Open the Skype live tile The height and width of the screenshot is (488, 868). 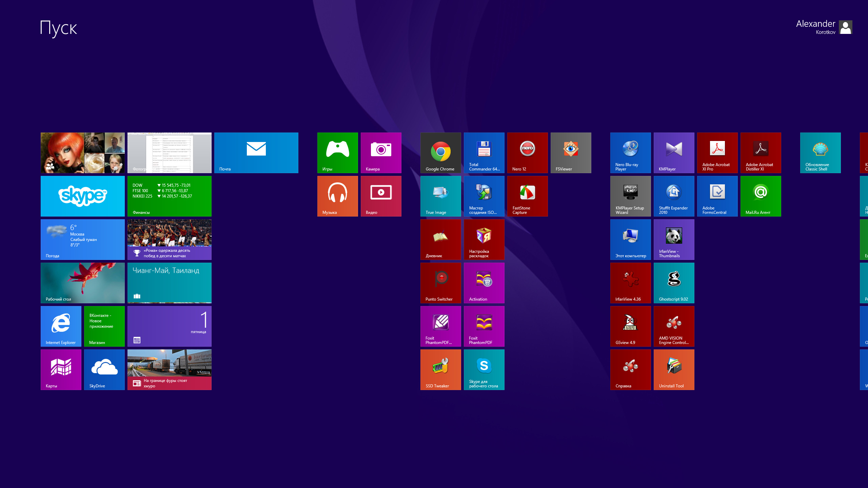pos(82,196)
